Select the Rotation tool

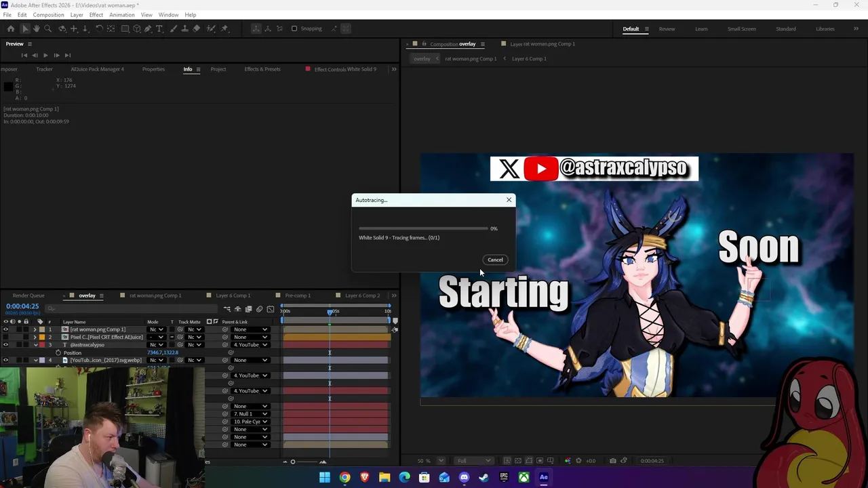point(99,28)
